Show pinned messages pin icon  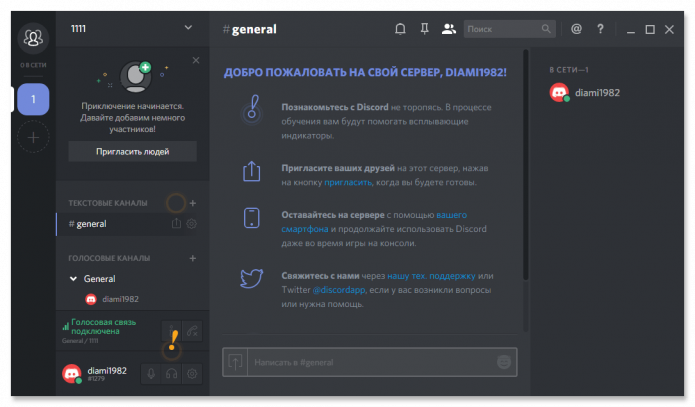[425, 29]
